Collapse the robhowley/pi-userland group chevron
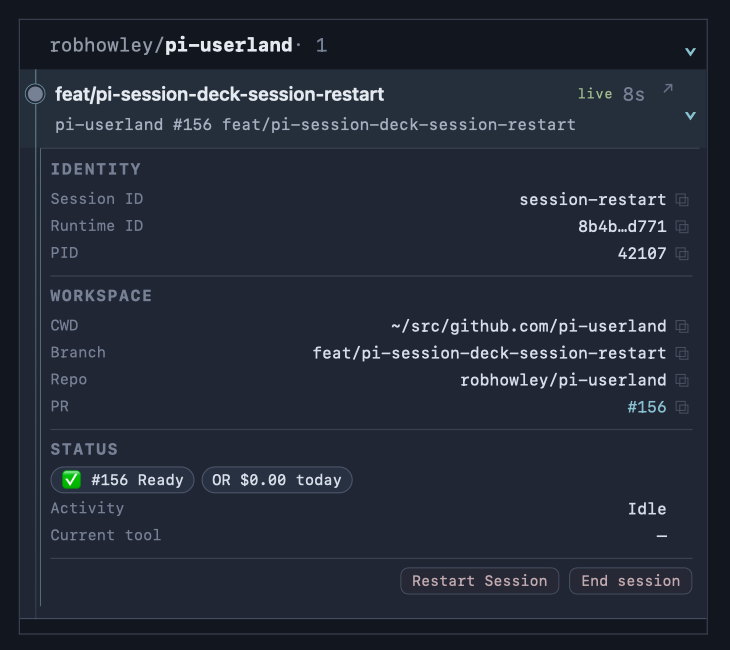This screenshot has width=730, height=650. click(690, 52)
